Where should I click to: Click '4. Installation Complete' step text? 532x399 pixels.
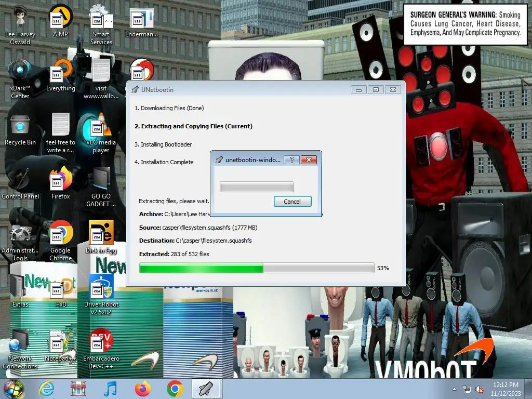tap(164, 162)
